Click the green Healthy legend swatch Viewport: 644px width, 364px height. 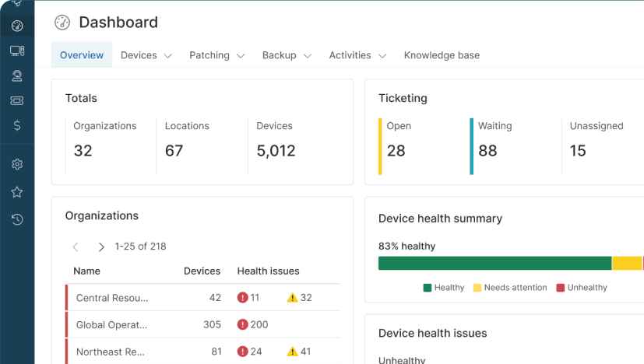click(428, 288)
